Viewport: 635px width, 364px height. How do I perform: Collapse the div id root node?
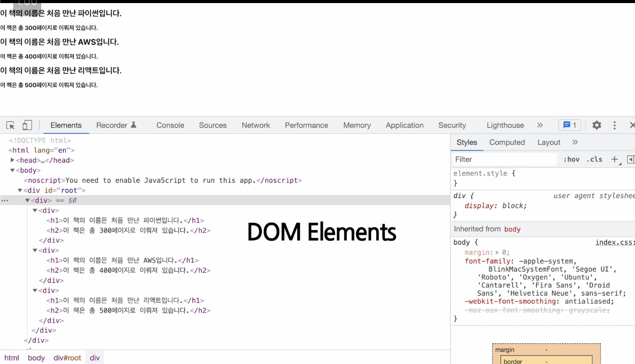pyautogui.click(x=20, y=190)
